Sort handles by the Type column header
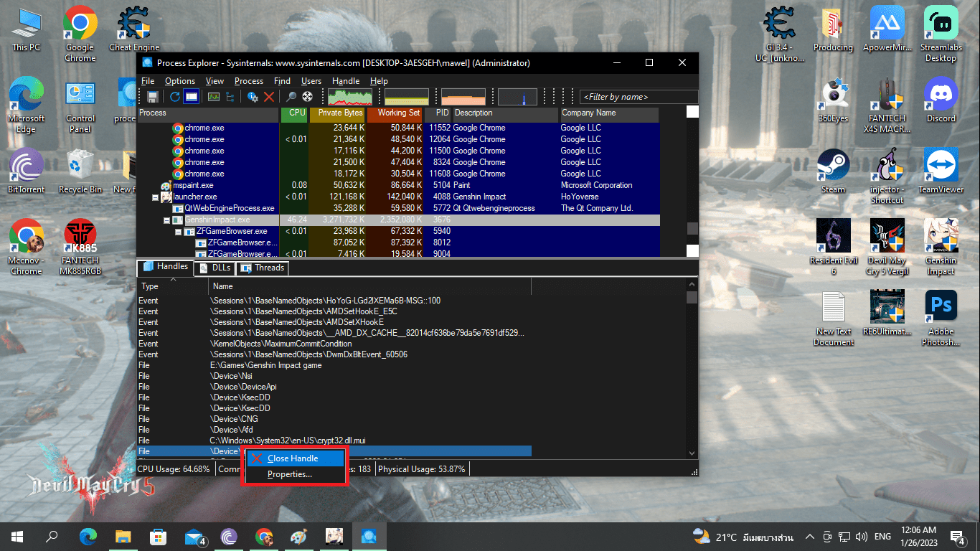The image size is (980, 551). tap(172, 286)
